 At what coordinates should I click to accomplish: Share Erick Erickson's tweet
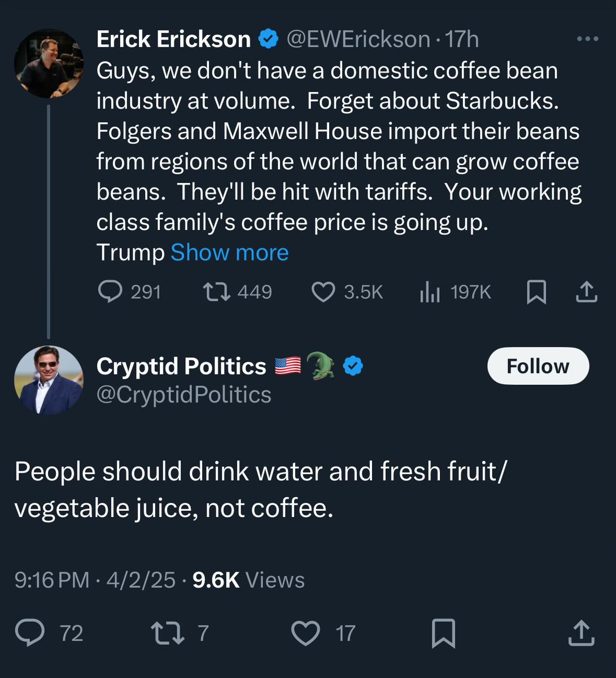click(587, 292)
